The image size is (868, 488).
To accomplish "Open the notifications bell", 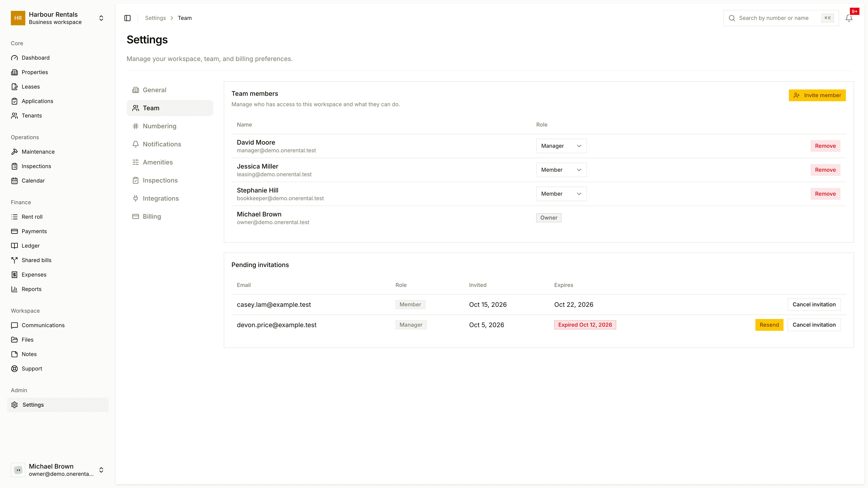I will 849,18.
